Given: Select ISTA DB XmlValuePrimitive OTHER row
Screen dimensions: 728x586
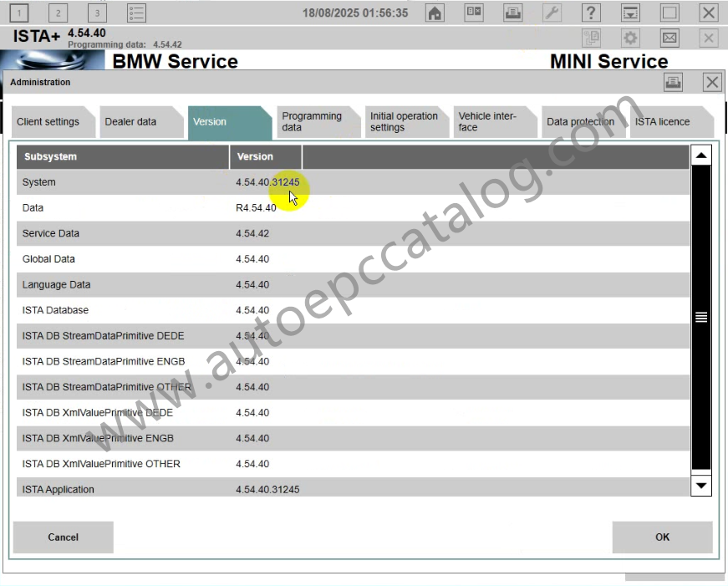Looking at the screenshot, I should click(x=353, y=463).
